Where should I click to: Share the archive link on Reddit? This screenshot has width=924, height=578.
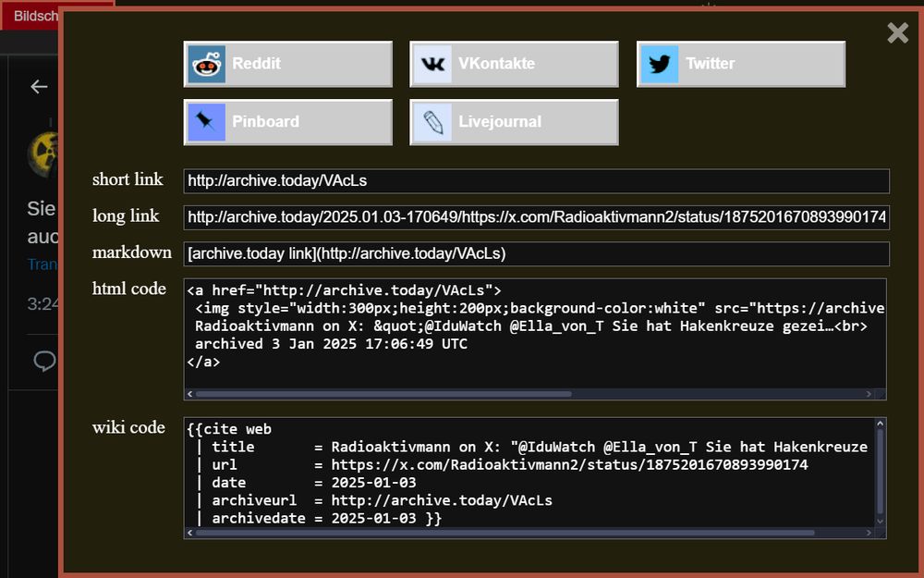[x=287, y=64]
